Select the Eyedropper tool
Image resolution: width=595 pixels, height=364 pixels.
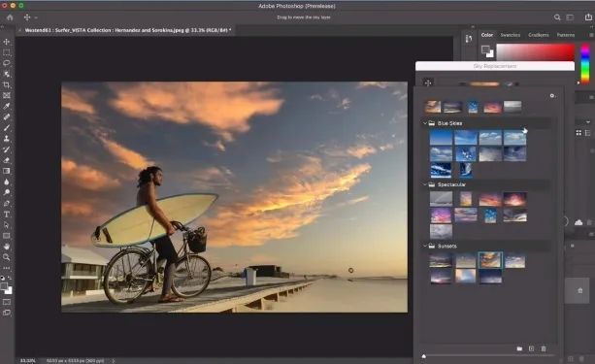(7, 106)
